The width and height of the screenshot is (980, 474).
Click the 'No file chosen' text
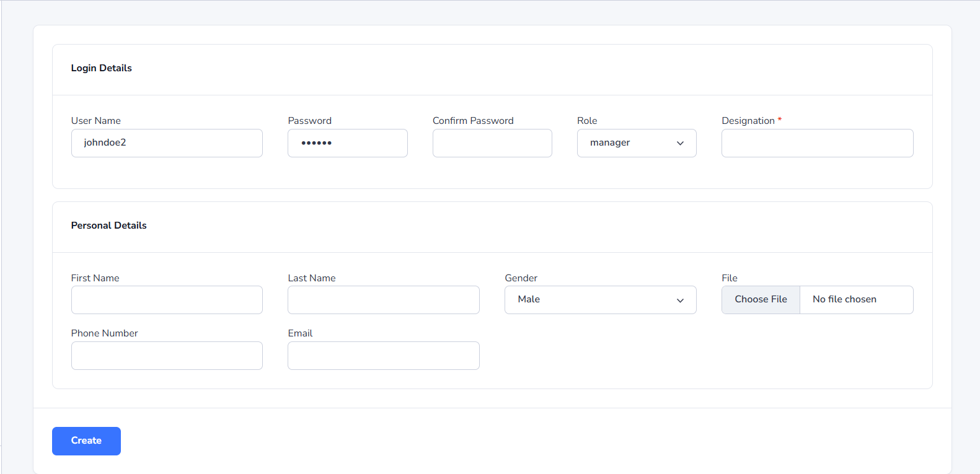[844, 299]
